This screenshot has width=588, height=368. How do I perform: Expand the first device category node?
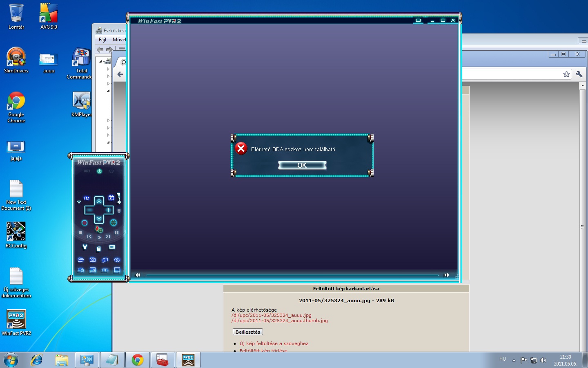(108, 69)
